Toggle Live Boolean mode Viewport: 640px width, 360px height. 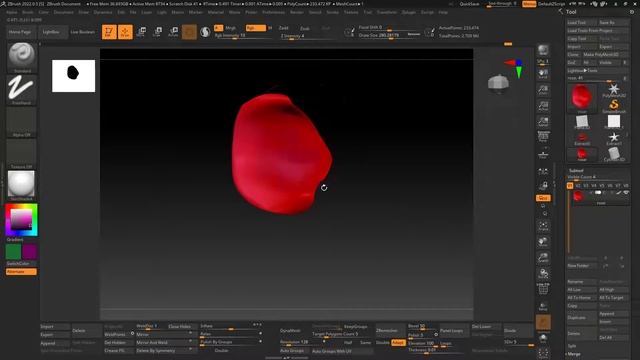[82, 32]
